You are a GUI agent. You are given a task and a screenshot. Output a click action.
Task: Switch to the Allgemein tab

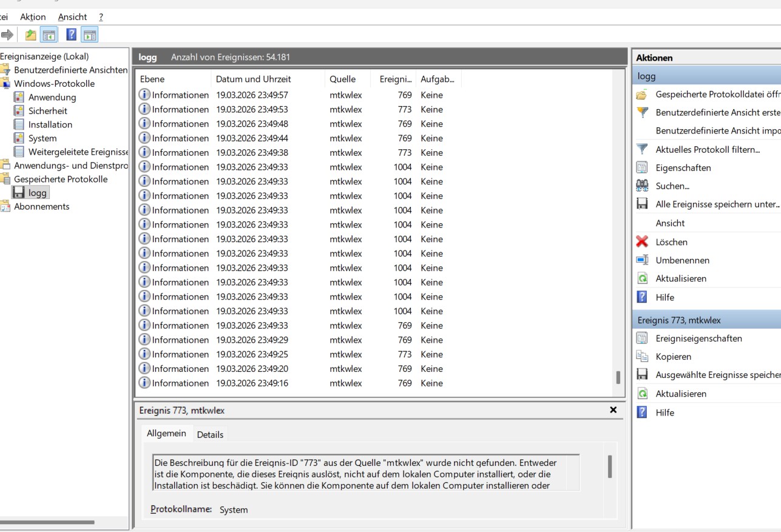pos(166,433)
